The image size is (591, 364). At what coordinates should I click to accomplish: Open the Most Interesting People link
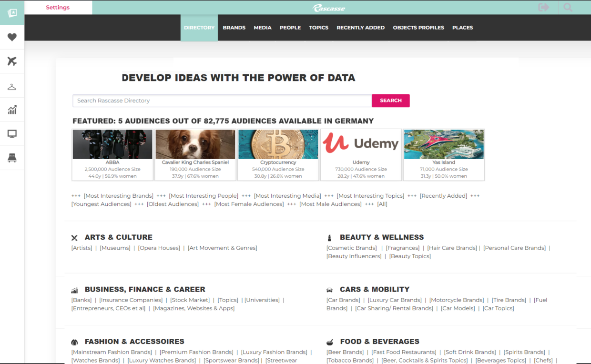pyautogui.click(x=204, y=196)
